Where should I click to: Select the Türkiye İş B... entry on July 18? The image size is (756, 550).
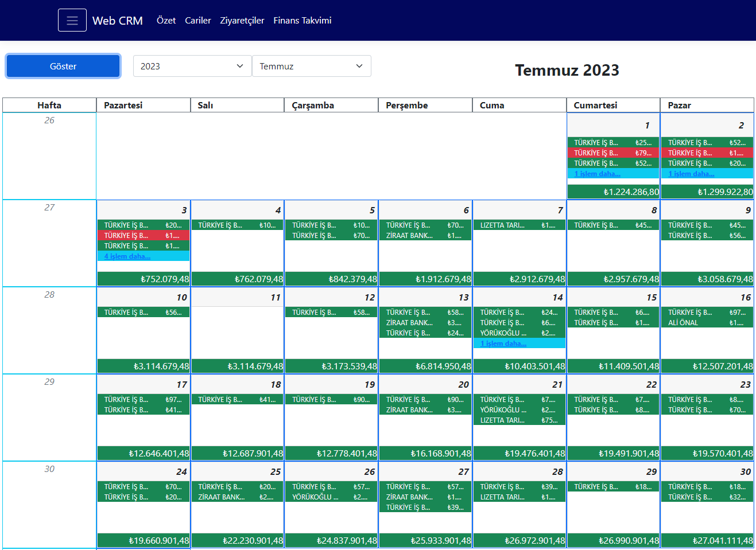[238, 400]
